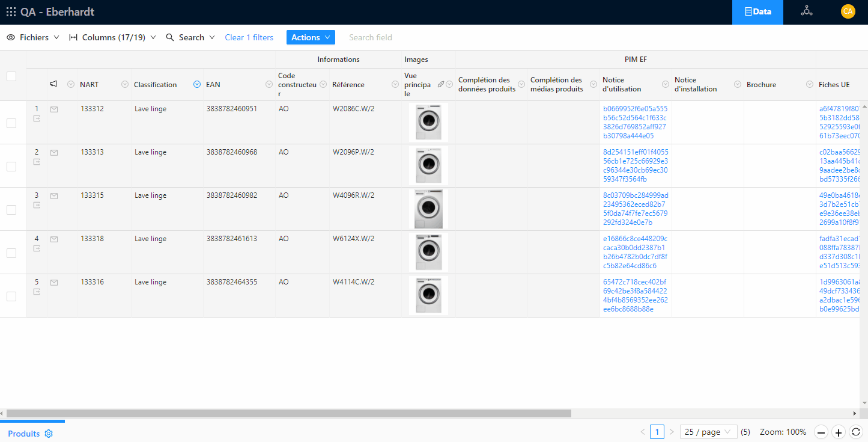Select the checkbox for row 5
Image resolution: width=868 pixels, height=442 pixels.
[x=11, y=296]
